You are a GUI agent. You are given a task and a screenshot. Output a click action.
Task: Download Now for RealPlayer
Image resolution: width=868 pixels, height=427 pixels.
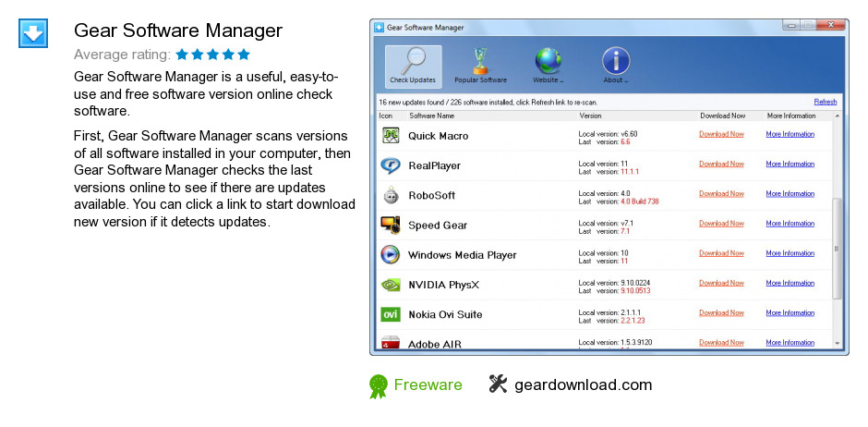721,164
